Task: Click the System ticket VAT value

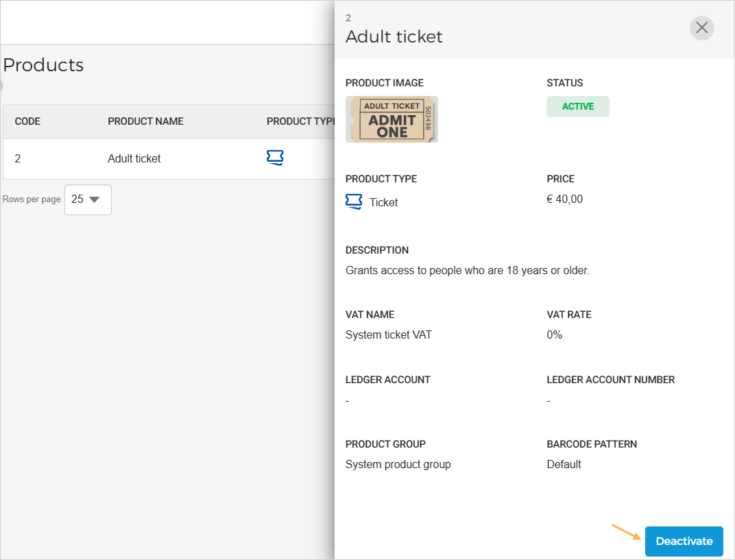Action: click(389, 335)
